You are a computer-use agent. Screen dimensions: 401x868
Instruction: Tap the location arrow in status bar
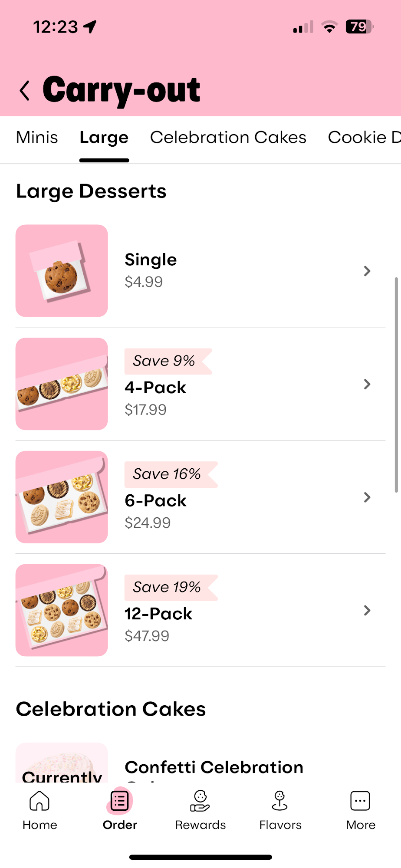[90, 27]
